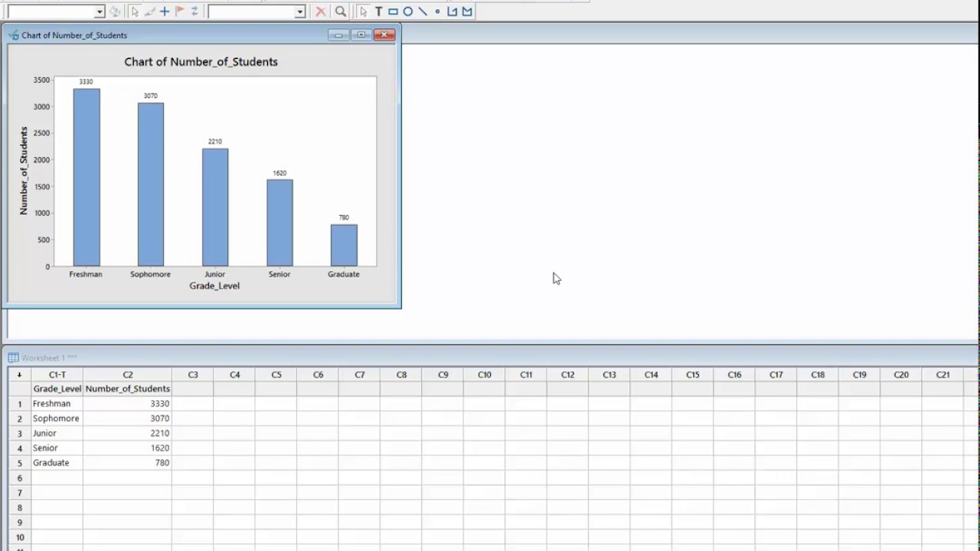Screen dimensions: 980x551
Task: Select the Ellipse drawing tool
Action: pos(408,11)
